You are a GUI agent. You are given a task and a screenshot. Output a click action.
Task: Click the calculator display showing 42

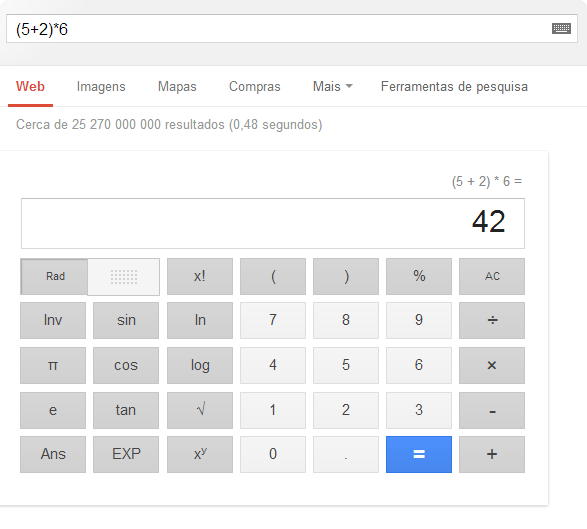[273, 224]
